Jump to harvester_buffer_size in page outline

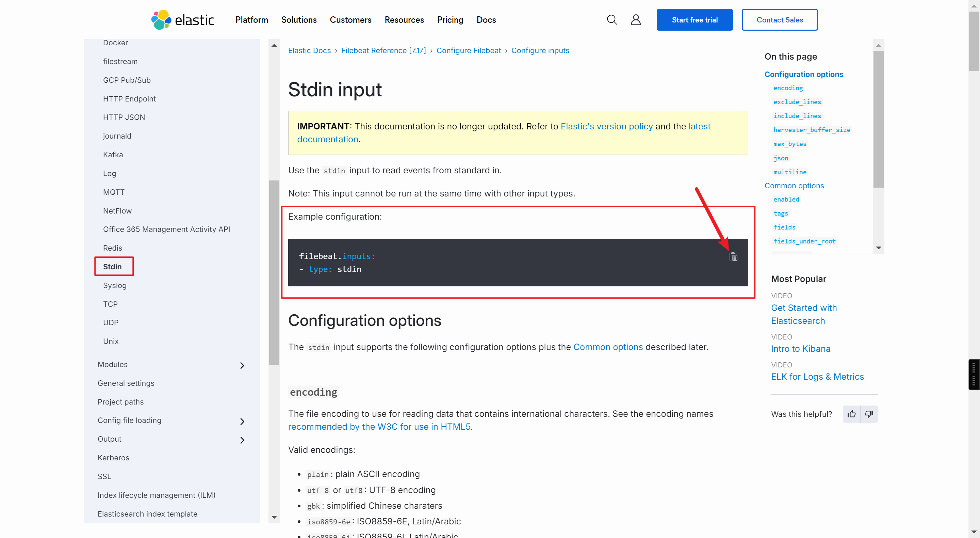(x=812, y=130)
